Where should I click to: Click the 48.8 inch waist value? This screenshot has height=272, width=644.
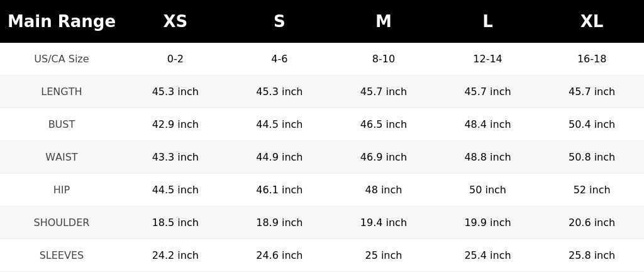click(487, 157)
